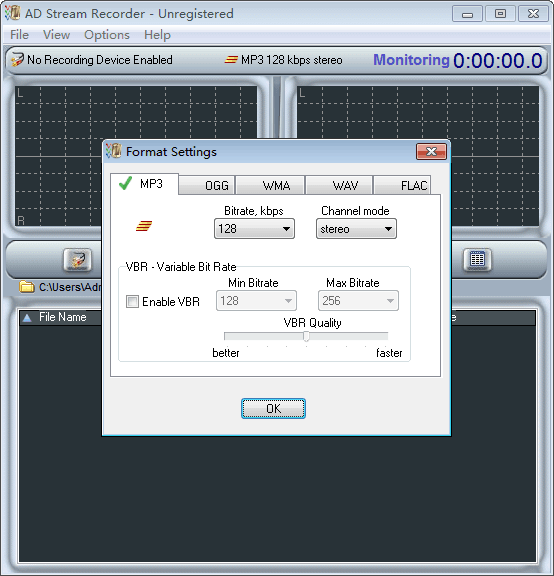Viewport: 554px width, 576px height.
Task: Enable VBR checkbox
Action: 132,301
